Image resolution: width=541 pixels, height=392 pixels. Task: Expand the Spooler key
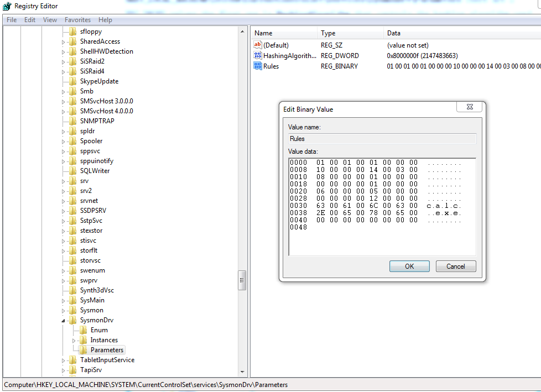[63, 142]
